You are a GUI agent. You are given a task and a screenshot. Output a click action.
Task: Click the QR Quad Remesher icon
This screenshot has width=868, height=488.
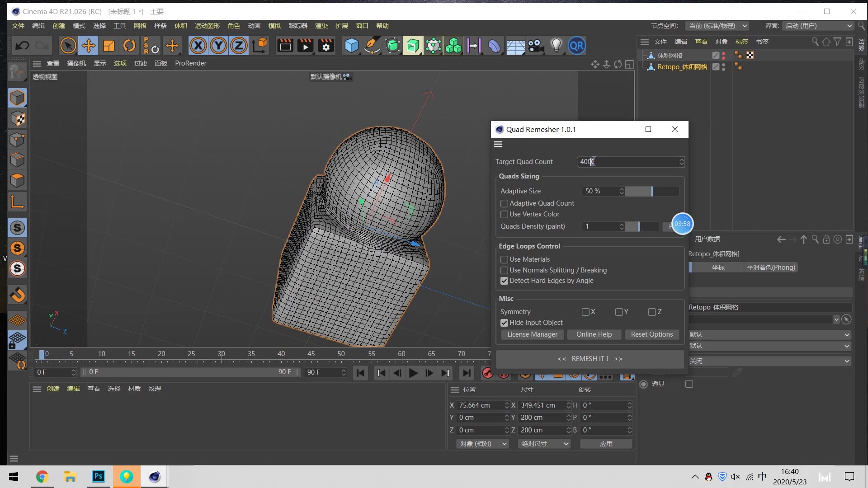(576, 46)
